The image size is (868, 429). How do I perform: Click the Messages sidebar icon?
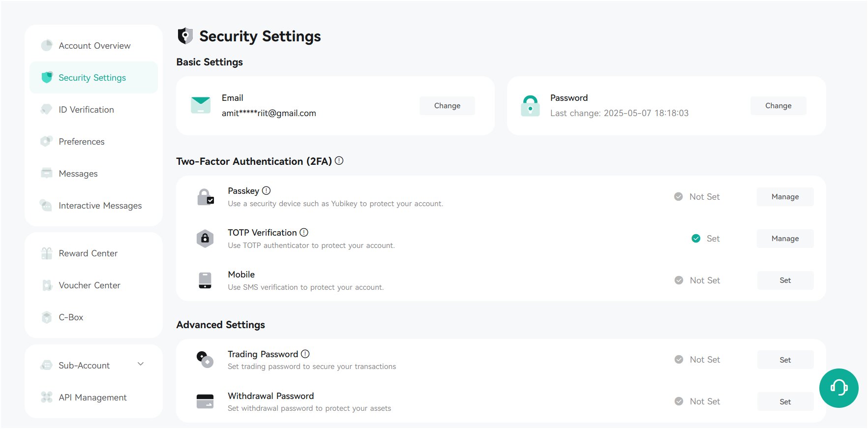(47, 173)
